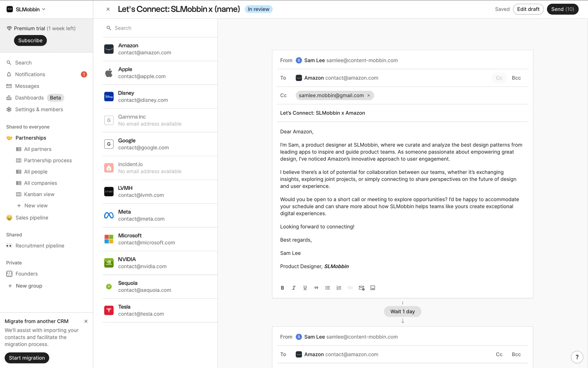Remove samlee.mobbin@gmail.com from Cc

(x=369, y=95)
